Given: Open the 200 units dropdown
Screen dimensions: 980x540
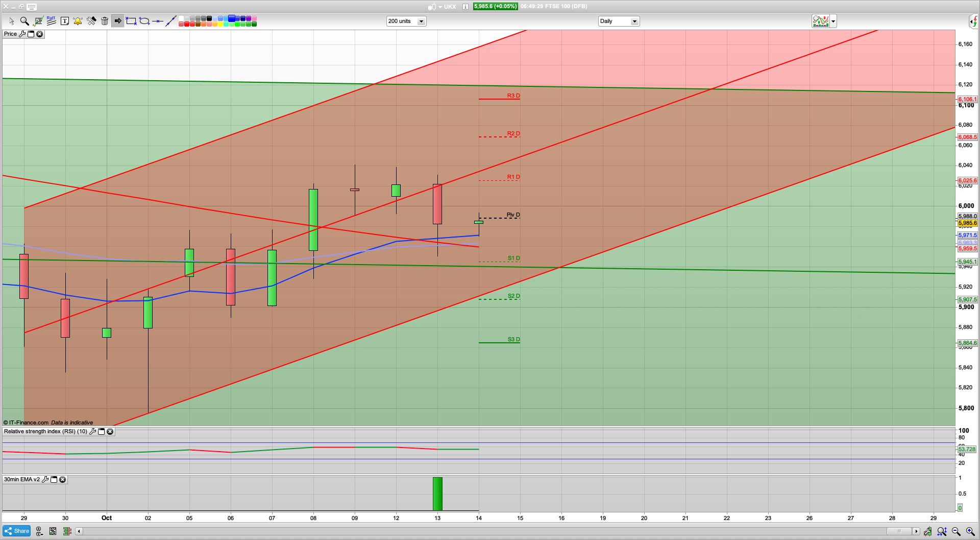Looking at the screenshot, I should [421, 21].
